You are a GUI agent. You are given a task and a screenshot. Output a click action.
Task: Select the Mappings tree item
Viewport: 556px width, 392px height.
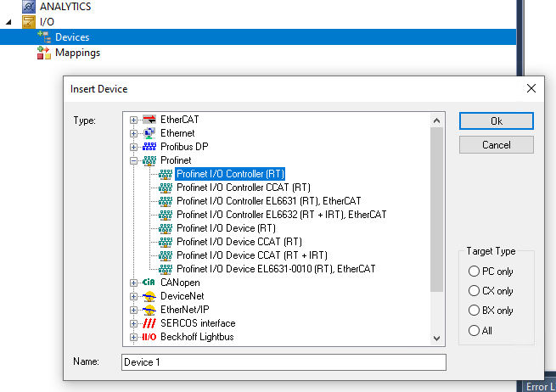coord(77,53)
